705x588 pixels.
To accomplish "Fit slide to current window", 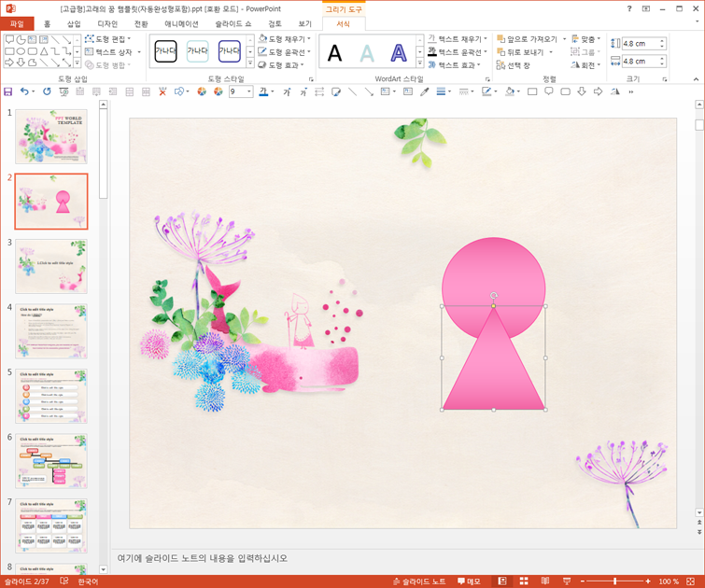I will [x=691, y=581].
